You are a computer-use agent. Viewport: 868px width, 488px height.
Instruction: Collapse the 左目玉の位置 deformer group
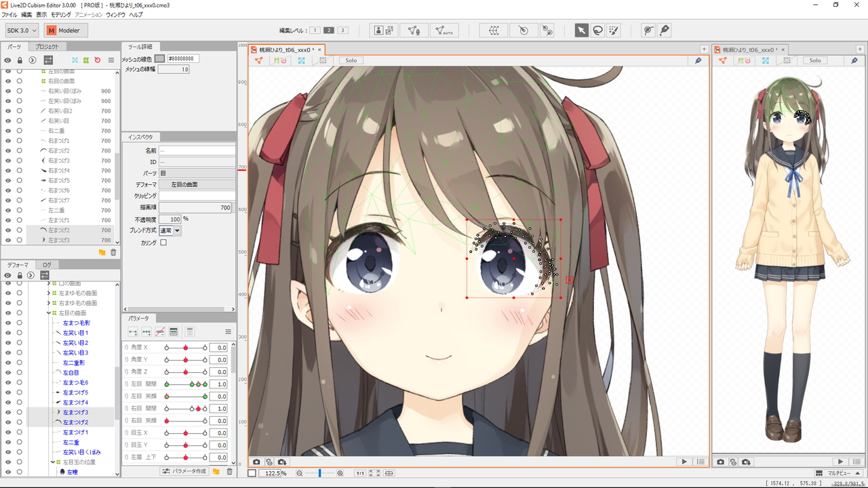pyautogui.click(x=52, y=462)
